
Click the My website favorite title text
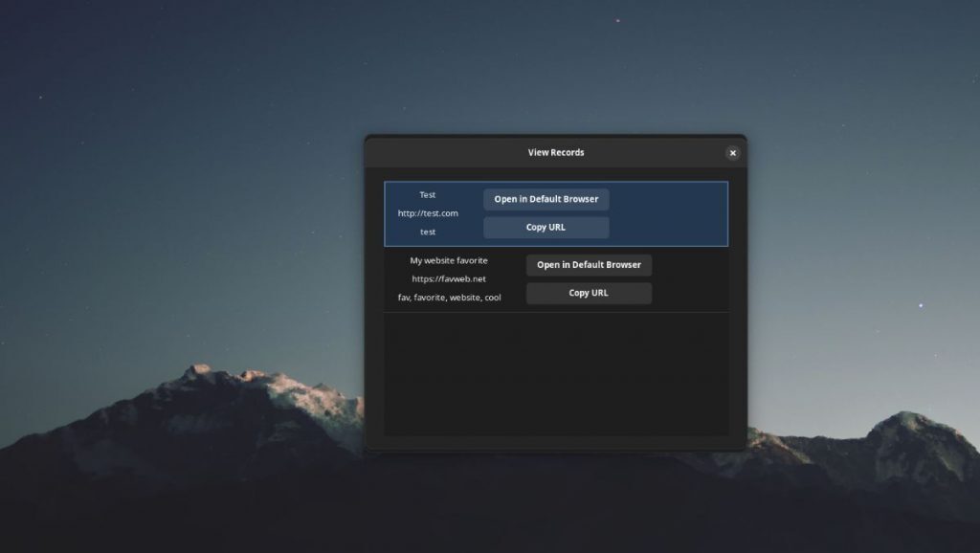click(x=448, y=260)
